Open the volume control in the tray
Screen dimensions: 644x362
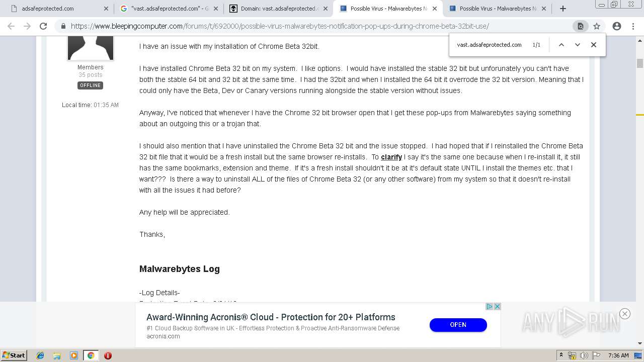point(584,355)
